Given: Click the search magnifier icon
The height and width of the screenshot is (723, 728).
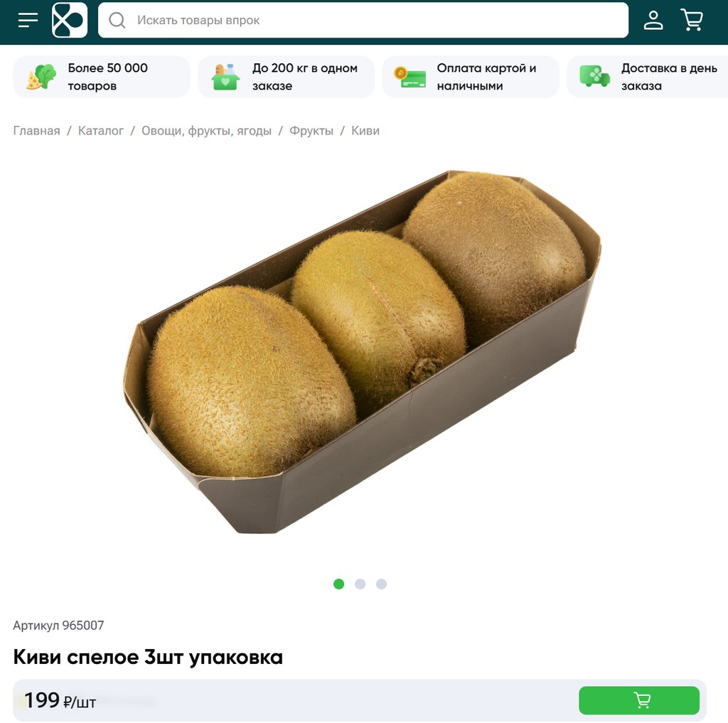Looking at the screenshot, I should tap(117, 20).
